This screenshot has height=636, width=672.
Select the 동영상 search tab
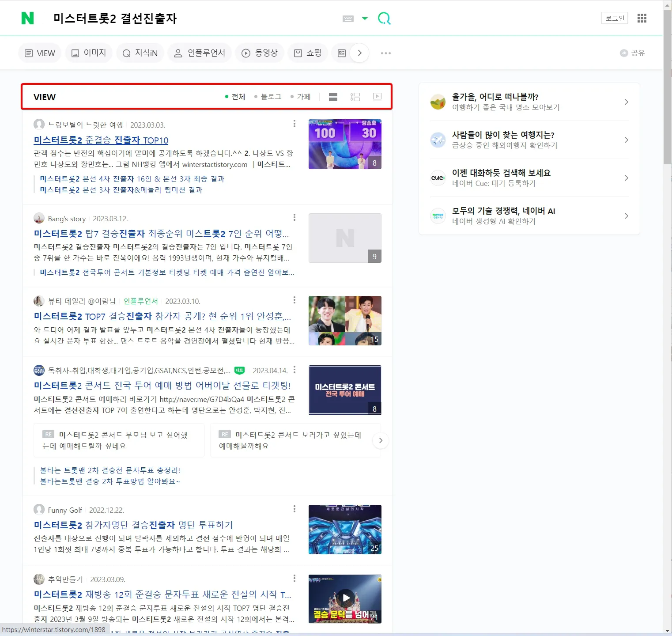(x=260, y=53)
